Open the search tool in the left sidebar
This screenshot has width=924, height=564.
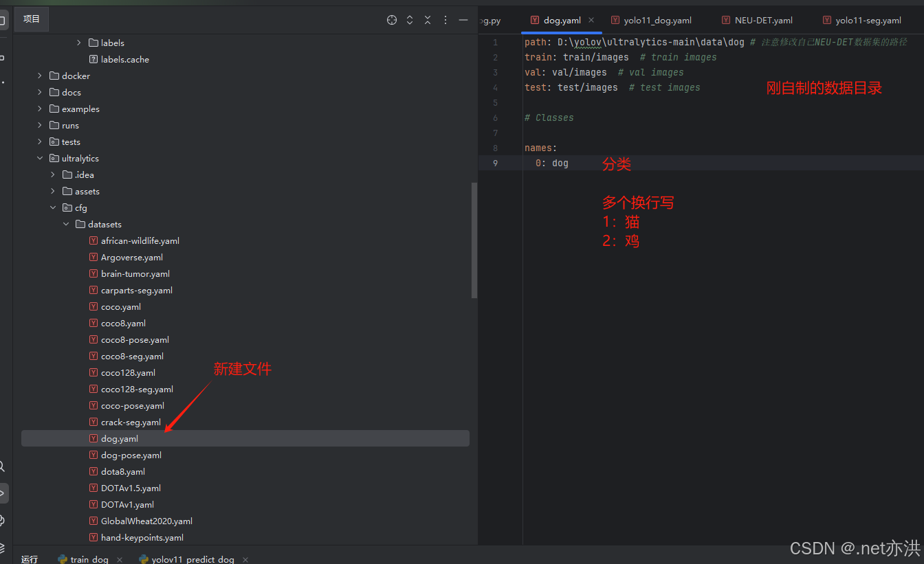point(3,466)
